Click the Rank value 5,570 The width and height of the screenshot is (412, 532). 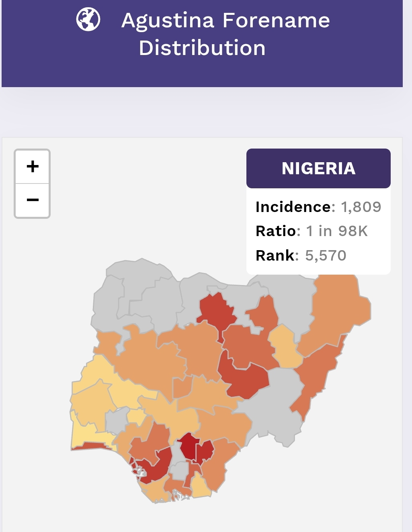coord(326,255)
